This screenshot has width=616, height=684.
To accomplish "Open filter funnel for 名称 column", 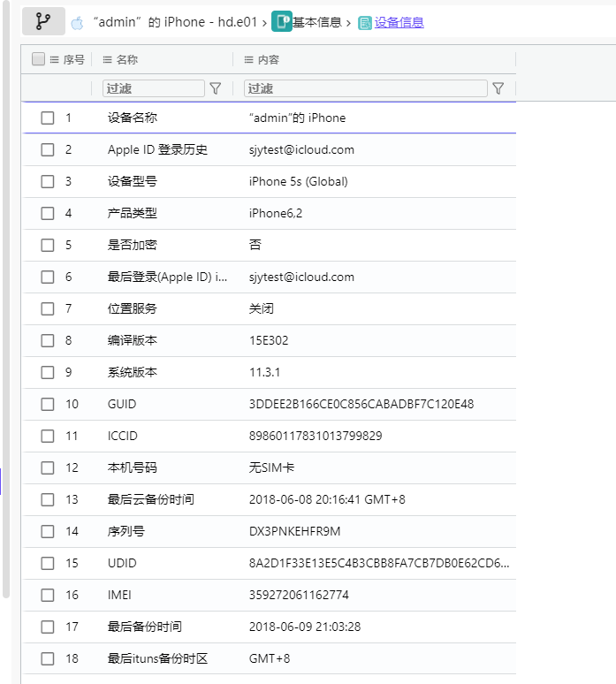I will [x=216, y=88].
